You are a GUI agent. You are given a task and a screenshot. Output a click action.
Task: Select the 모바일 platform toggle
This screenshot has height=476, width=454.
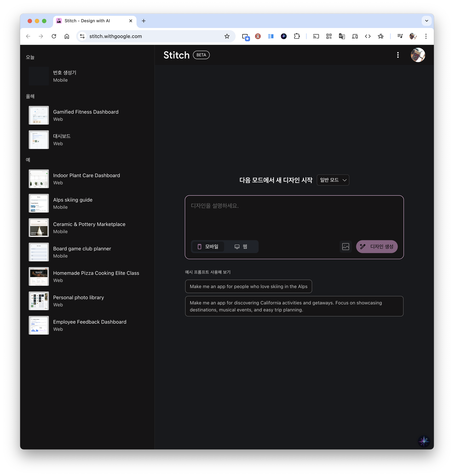[x=208, y=246]
